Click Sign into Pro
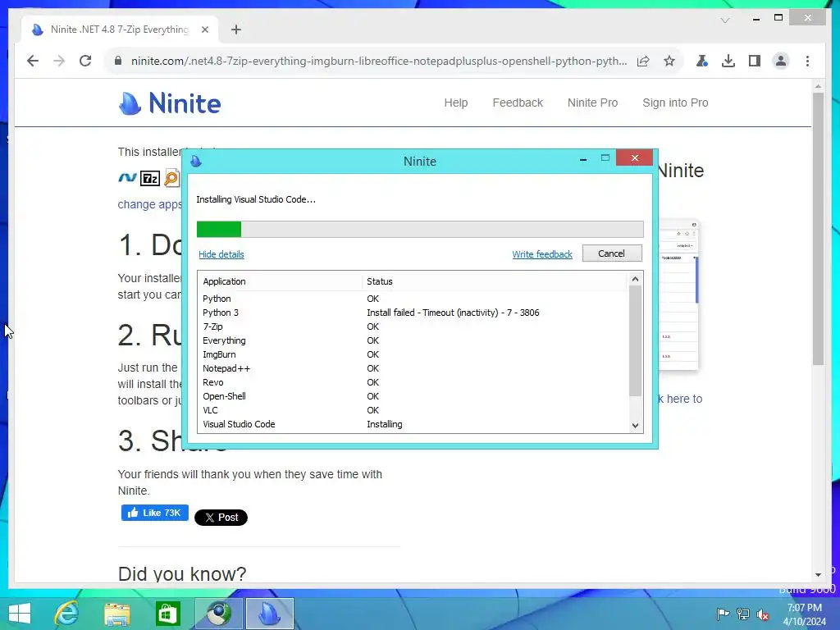Image resolution: width=840 pixels, height=630 pixels. coord(675,103)
